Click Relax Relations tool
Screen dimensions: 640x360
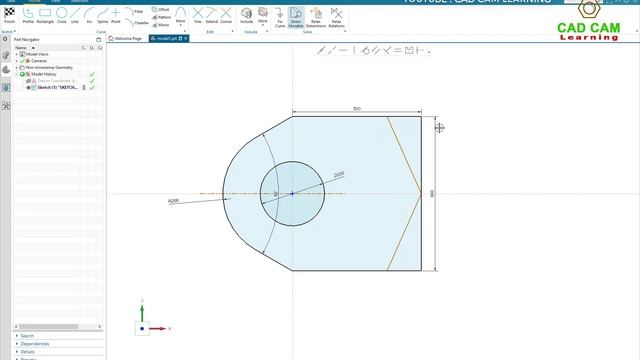(336, 18)
